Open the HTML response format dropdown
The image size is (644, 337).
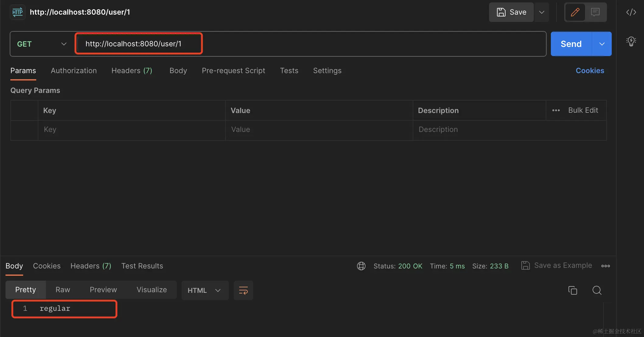[205, 290]
